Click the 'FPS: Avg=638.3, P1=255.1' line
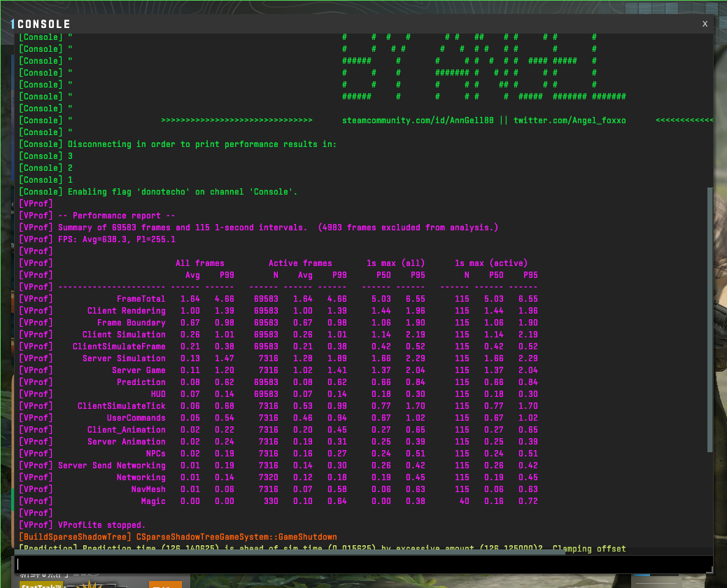 pyautogui.click(x=112, y=239)
